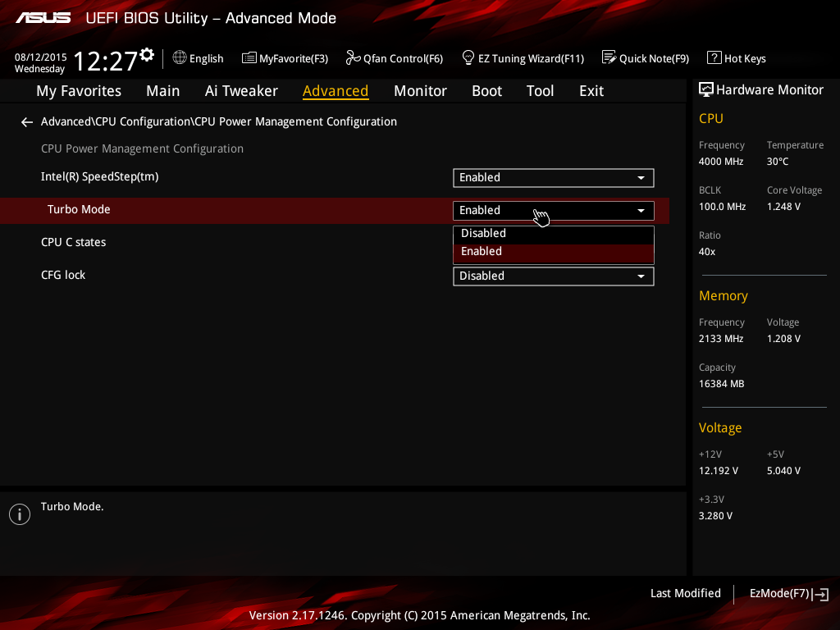Select the Turbo Mode row label
This screenshot has height=630, width=840.
79,209
